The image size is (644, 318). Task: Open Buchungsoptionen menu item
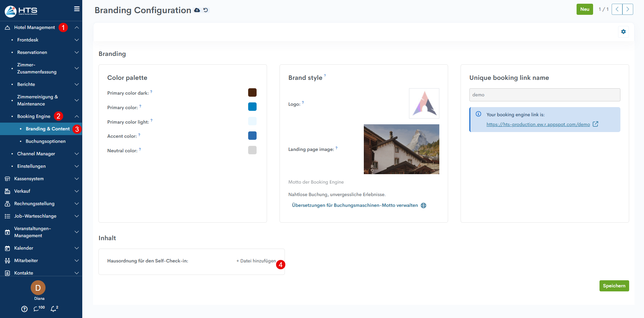coord(46,141)
